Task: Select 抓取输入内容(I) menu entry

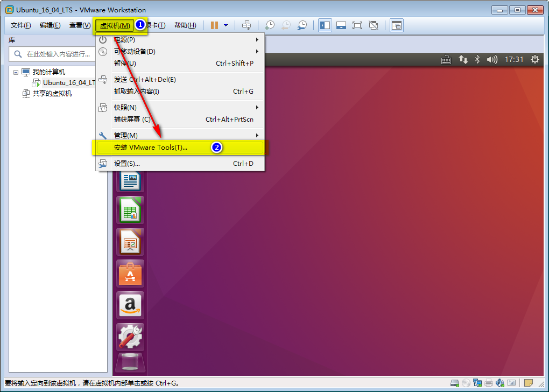Action: coord(180,92)
